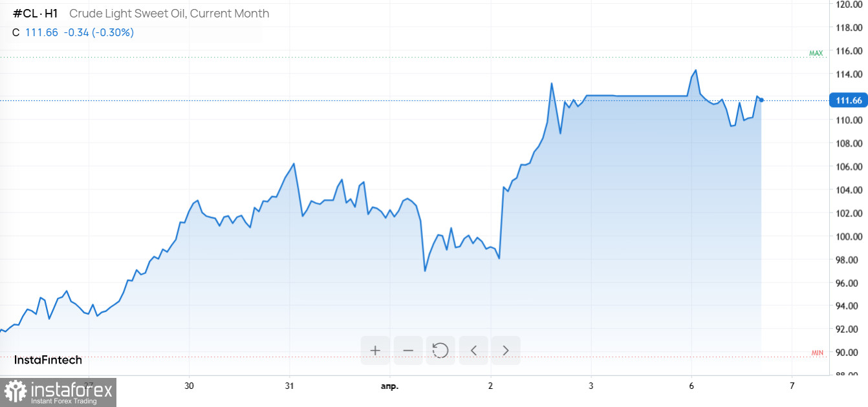Click the 120.00 price scale label
Image resolution: width=868 pixels, height=407 pixels.
(849, 5)
